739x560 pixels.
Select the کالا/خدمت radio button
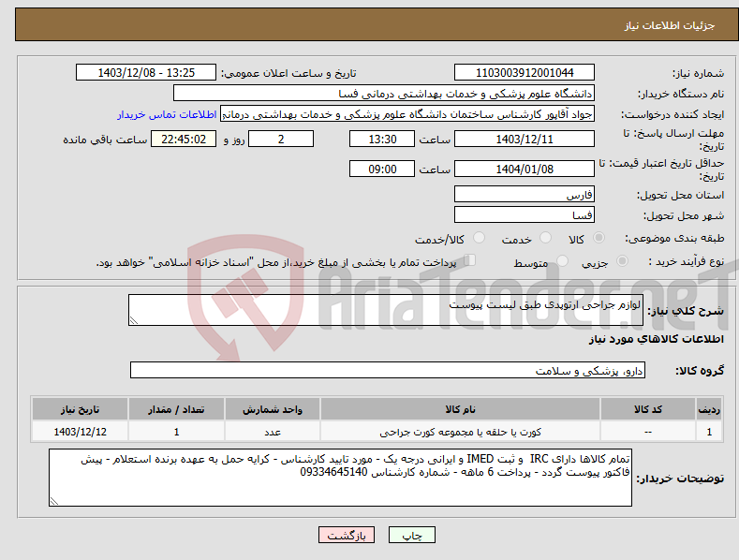tap(479, 238)
